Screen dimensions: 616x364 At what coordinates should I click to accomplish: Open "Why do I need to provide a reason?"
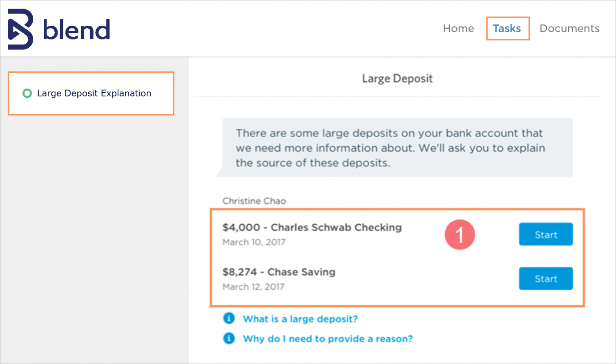point(328,339)
